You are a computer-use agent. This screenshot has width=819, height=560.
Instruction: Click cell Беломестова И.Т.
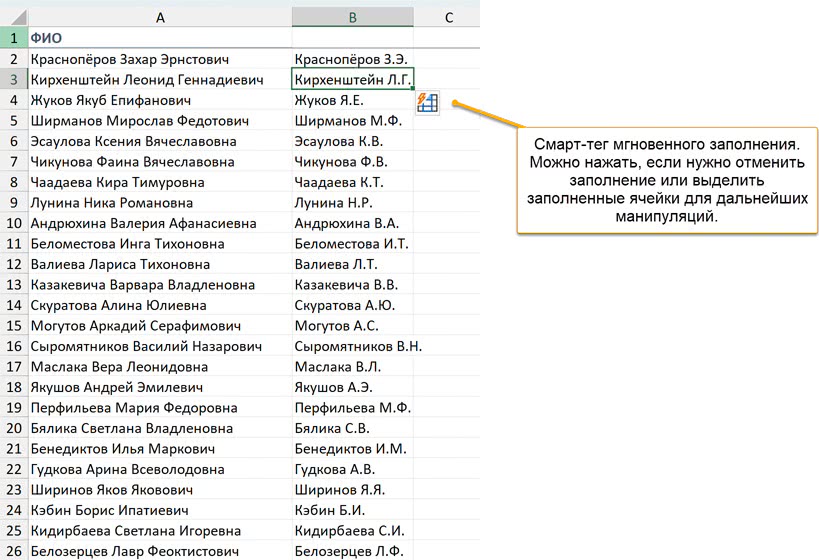[353, 243]
